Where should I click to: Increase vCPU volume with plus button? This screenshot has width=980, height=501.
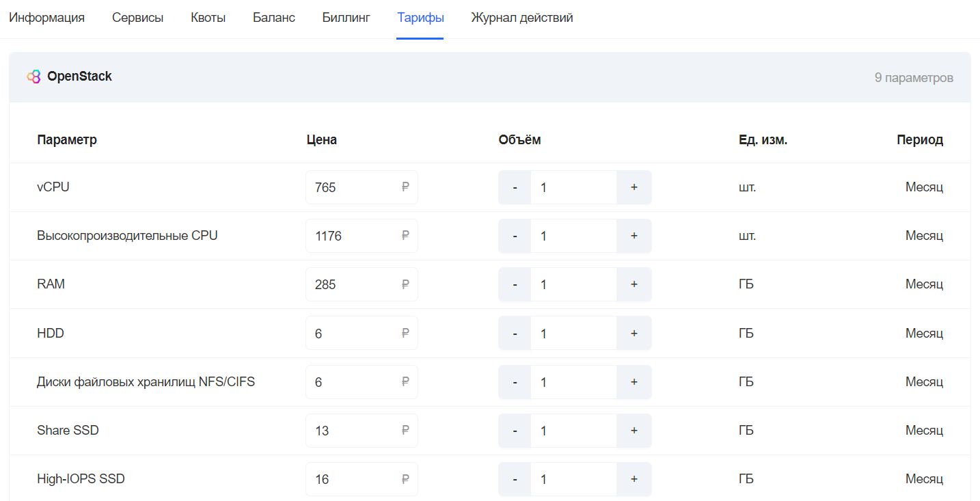[x=634, y=187]
